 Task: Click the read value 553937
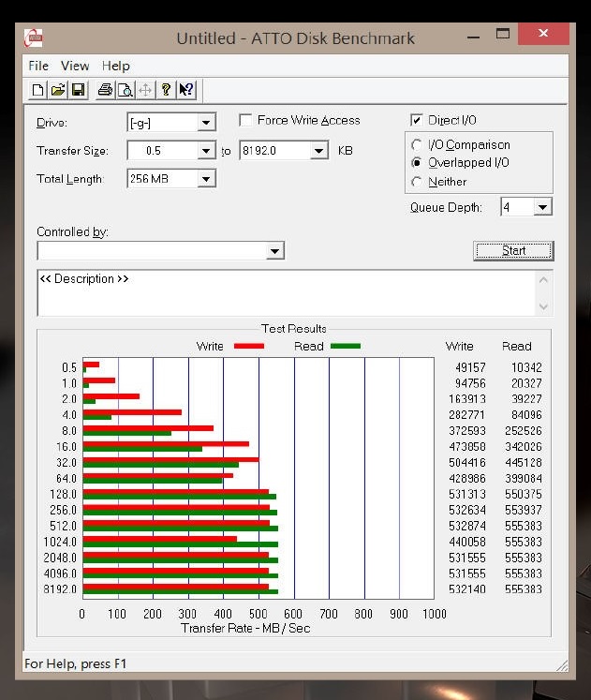click(x=524, y=510)
